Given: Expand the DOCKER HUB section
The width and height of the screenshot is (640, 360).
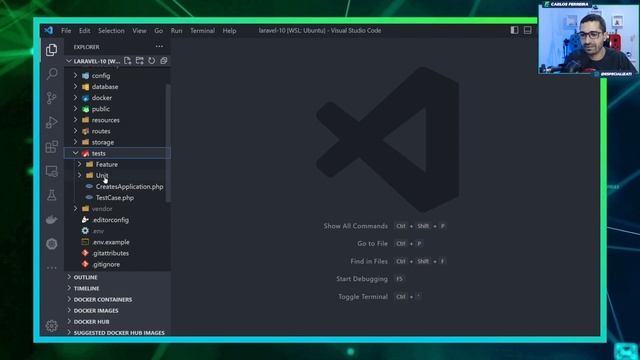Looking at the screenshot, I should pyautogui.click(x=118, y=322).
